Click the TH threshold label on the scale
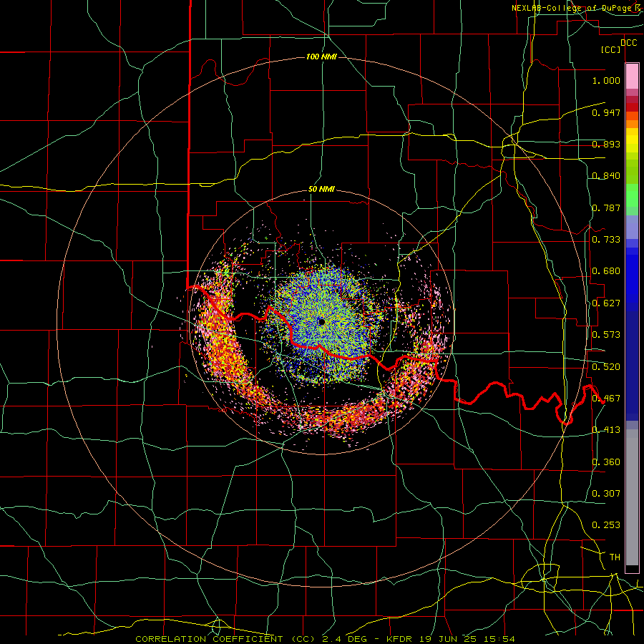The image size is (644, 644). pyautogui.click(x=615, y=557)
